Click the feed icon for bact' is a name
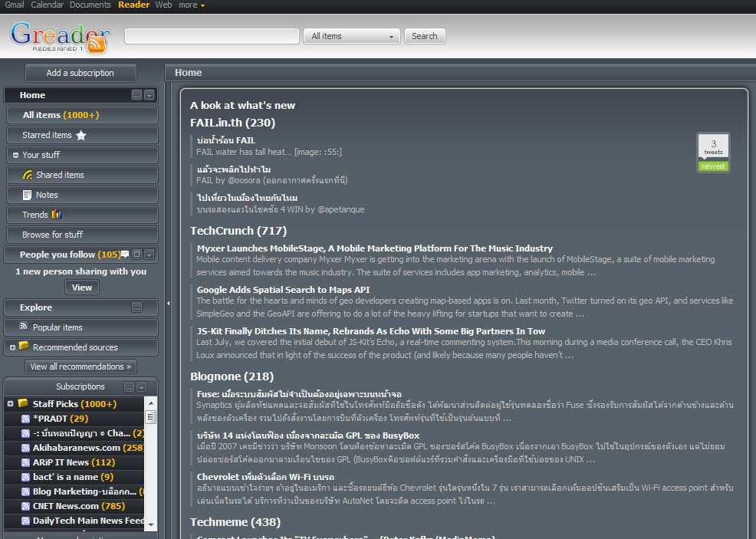The image size is (756, 539). [25, 477]
